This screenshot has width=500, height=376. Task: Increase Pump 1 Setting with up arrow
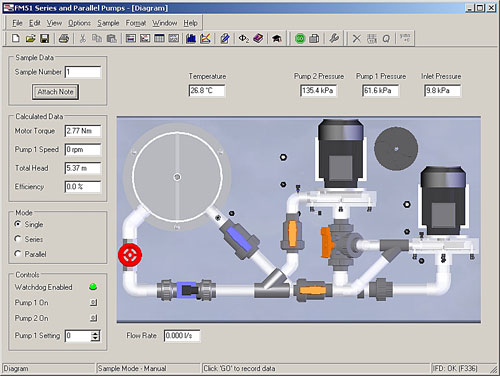pyautogui.click(x=95, y=333)
